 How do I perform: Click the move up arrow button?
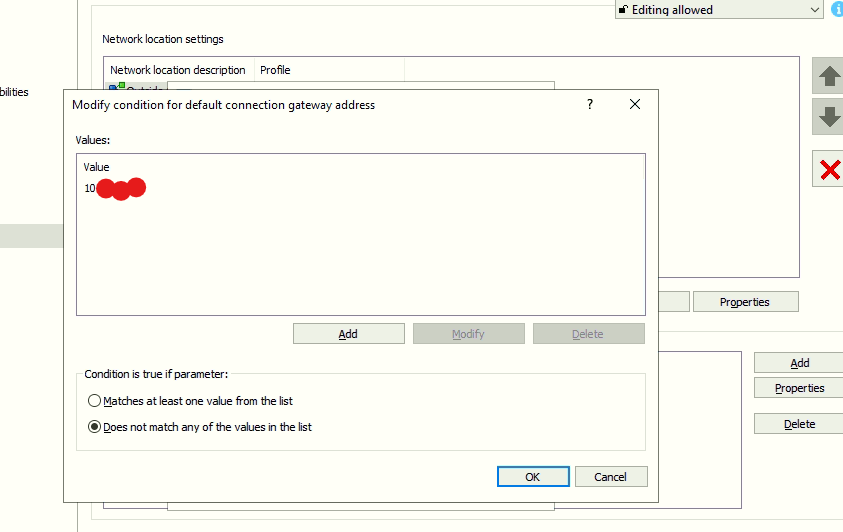pos(828,76)
